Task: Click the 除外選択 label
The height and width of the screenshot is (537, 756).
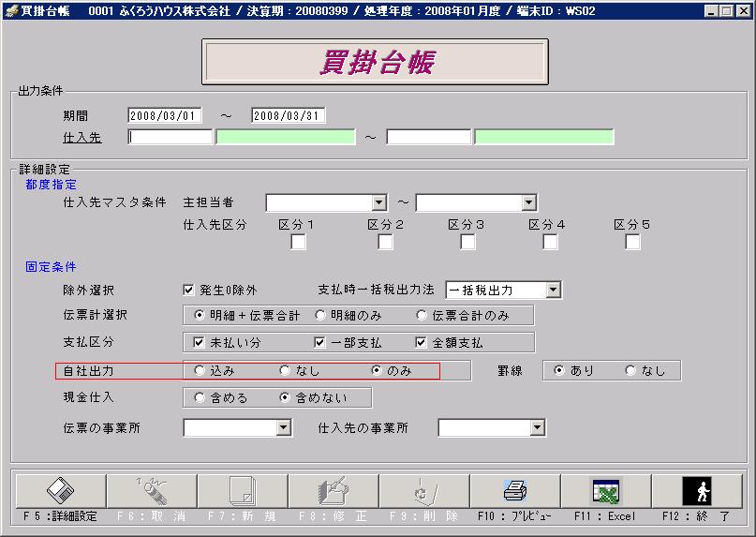Action: (89, 290)
